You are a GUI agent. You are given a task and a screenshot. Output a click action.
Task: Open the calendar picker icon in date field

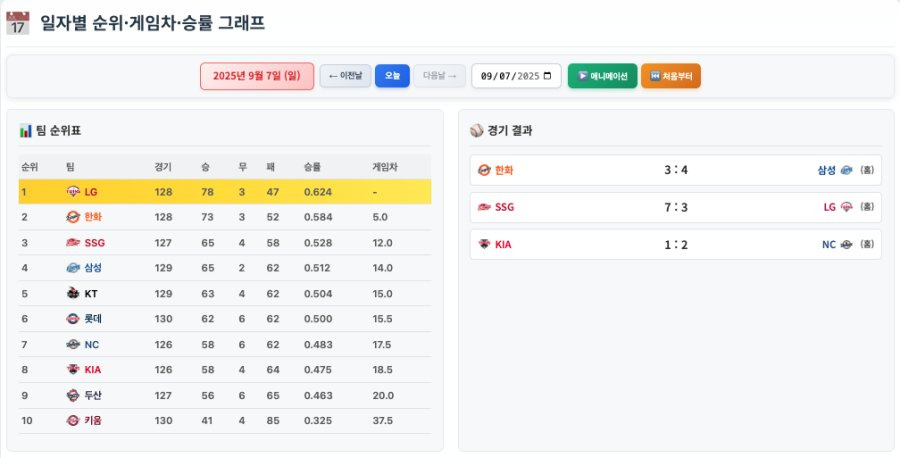click(547, 76)
